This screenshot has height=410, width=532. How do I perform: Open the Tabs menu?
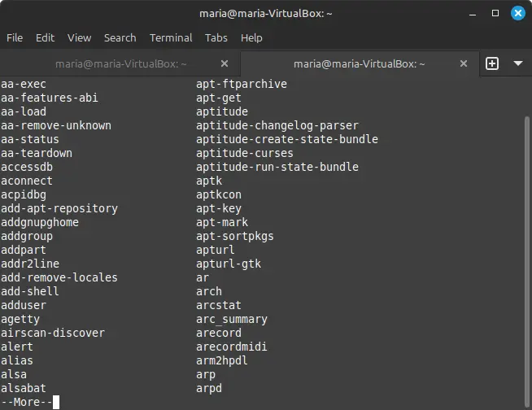216,37
